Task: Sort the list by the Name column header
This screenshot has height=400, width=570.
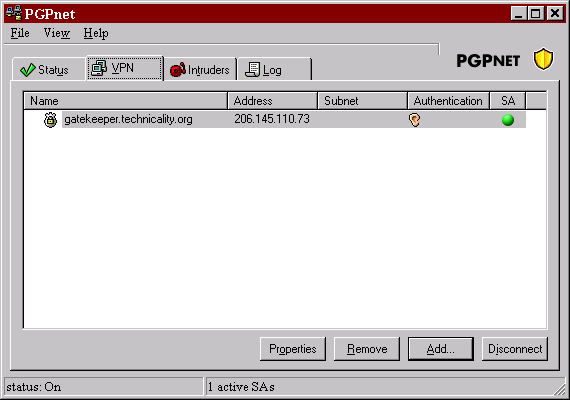Action: 125,101
